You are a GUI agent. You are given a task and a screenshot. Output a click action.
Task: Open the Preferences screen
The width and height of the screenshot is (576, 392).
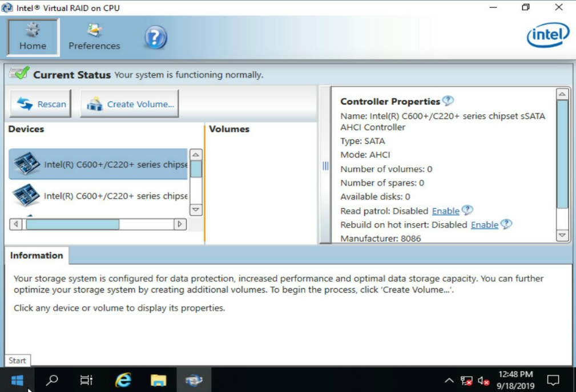[94, 36]
